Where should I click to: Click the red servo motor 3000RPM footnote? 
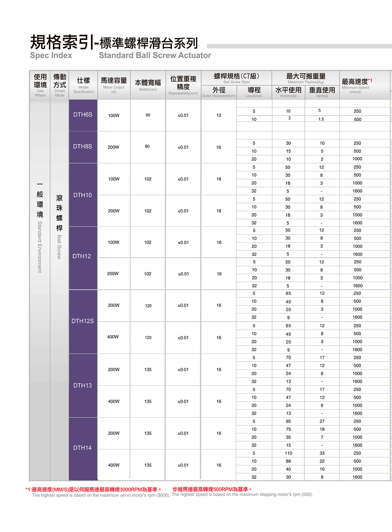(94, 489)
